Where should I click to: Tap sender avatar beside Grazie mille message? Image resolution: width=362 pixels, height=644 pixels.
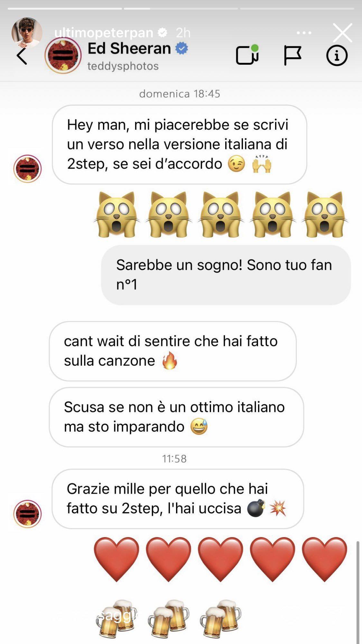(28, 514)
